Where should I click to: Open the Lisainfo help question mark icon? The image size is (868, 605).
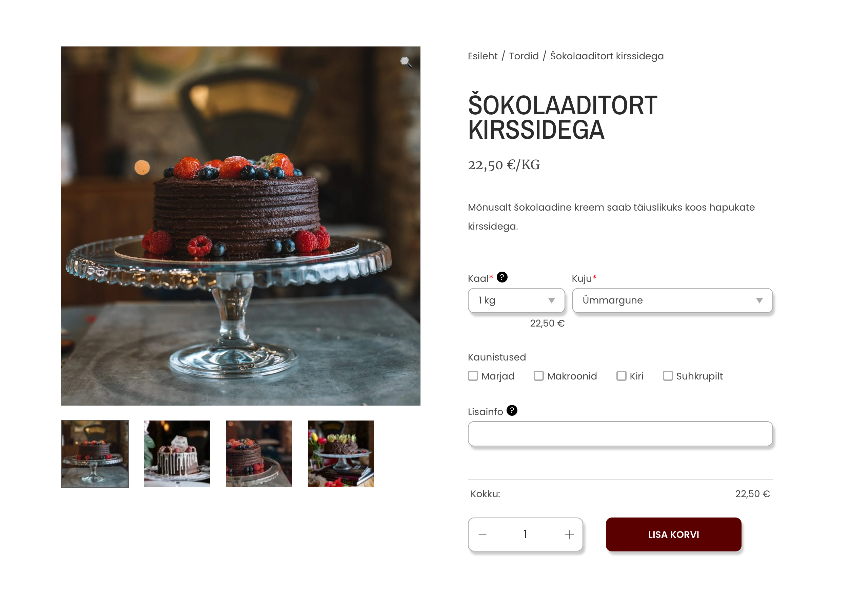tap(512, 410)
